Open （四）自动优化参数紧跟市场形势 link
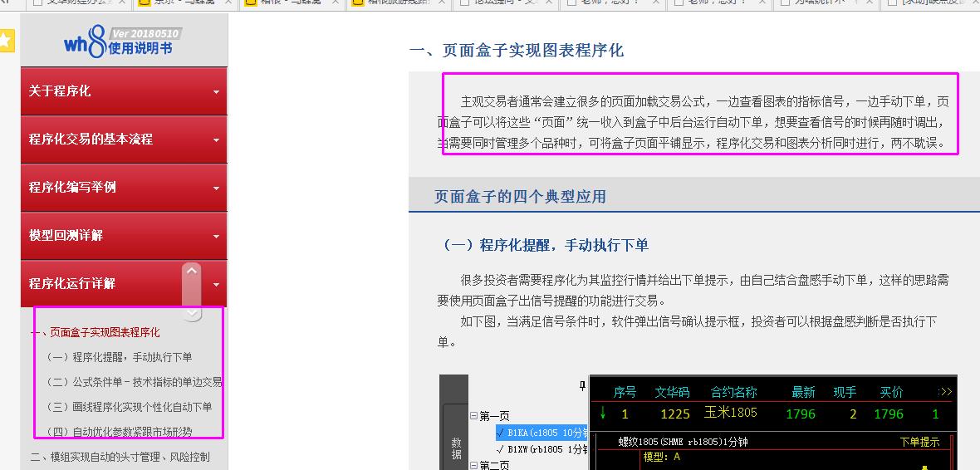 coord(119,432)
